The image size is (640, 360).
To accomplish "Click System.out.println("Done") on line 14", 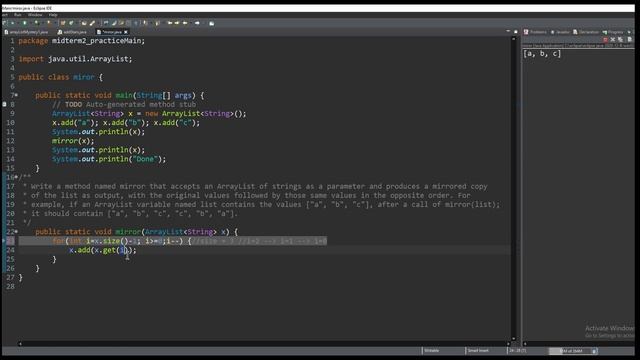I will 109,159.
